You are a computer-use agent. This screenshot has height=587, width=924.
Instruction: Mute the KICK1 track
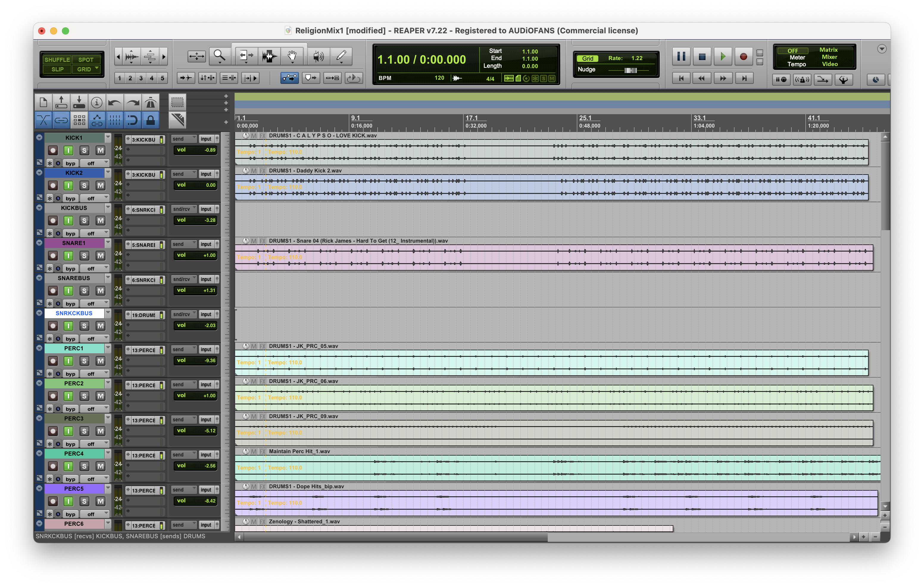tap(100, 150)
